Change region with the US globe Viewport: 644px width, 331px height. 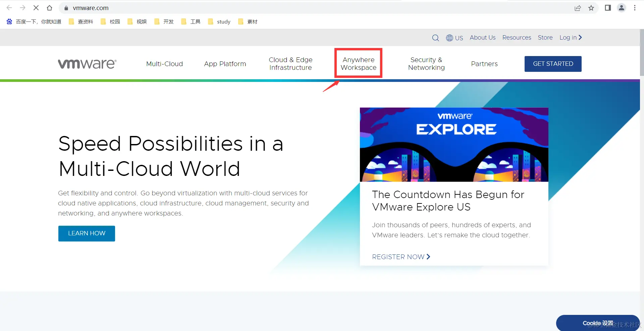[x=454, y=38]
